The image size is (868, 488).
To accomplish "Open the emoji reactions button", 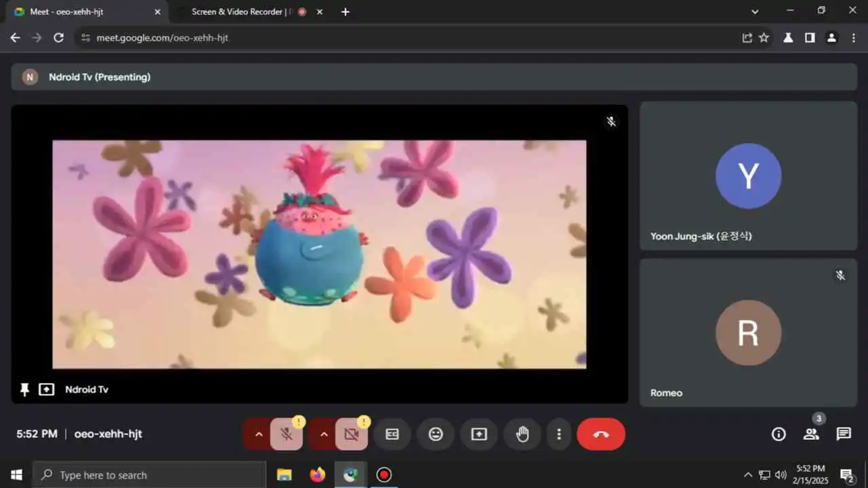I will (x=435, y=434).
